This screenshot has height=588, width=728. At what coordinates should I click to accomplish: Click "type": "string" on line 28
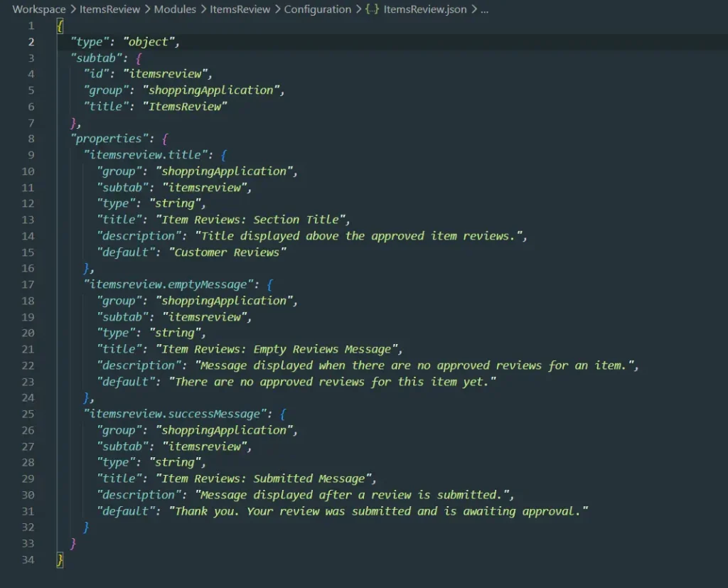pyautogui.click(x=151, y=463)
